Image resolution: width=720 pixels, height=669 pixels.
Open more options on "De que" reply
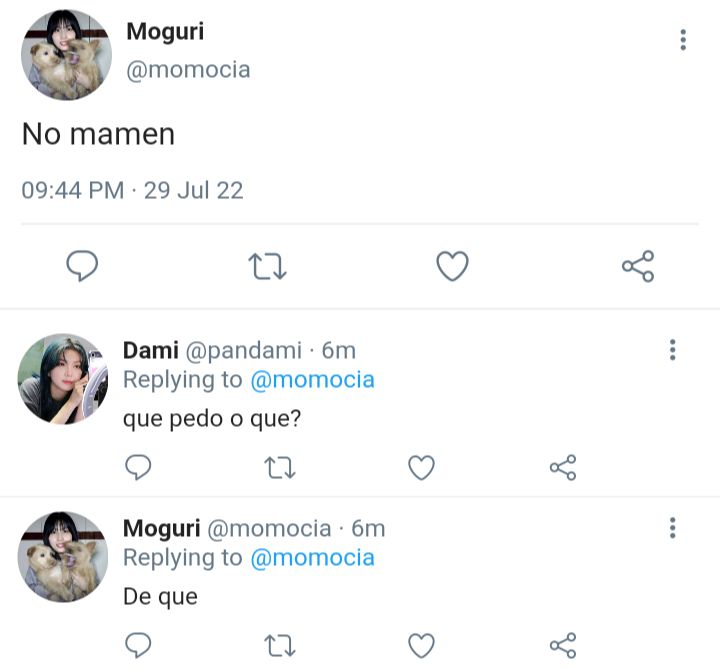pos(673,528)
